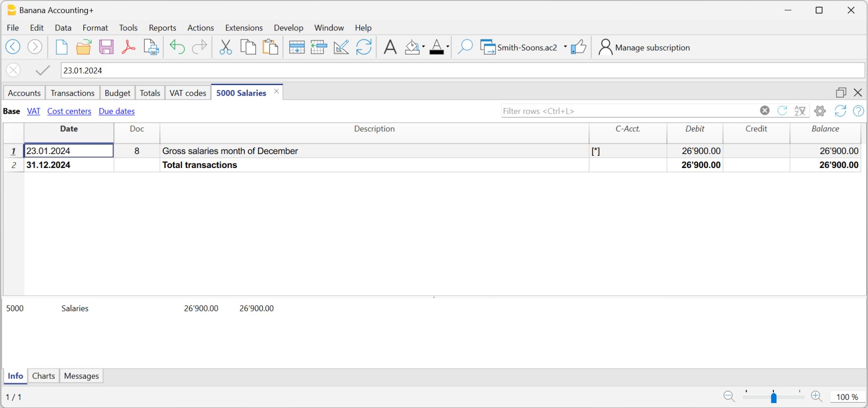The height and width of the screenshot is (408, 868).
Task: Click the Filter rows input field
Action: [x=628, y=111]
